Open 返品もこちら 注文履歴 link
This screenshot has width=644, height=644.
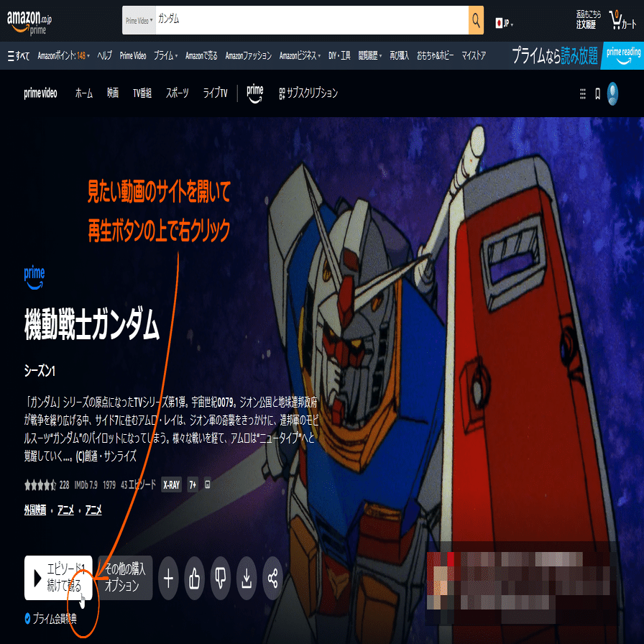pyautogui.click(x=588, y=19)
